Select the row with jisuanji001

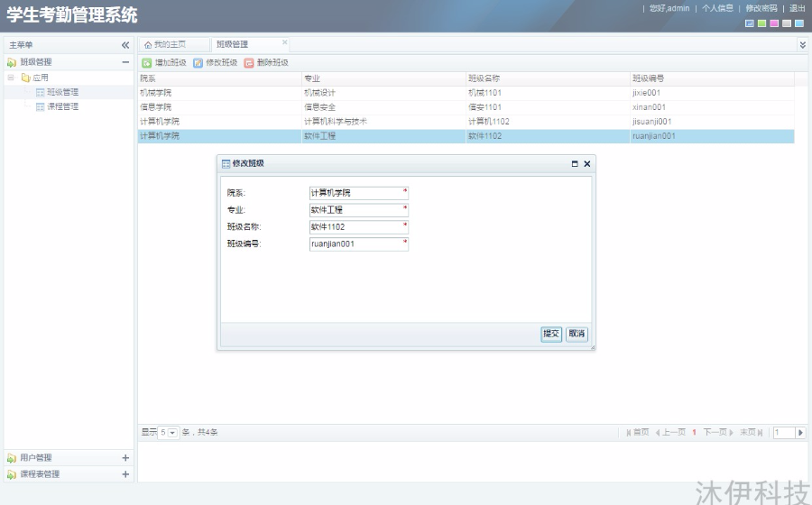click(466, 122)
